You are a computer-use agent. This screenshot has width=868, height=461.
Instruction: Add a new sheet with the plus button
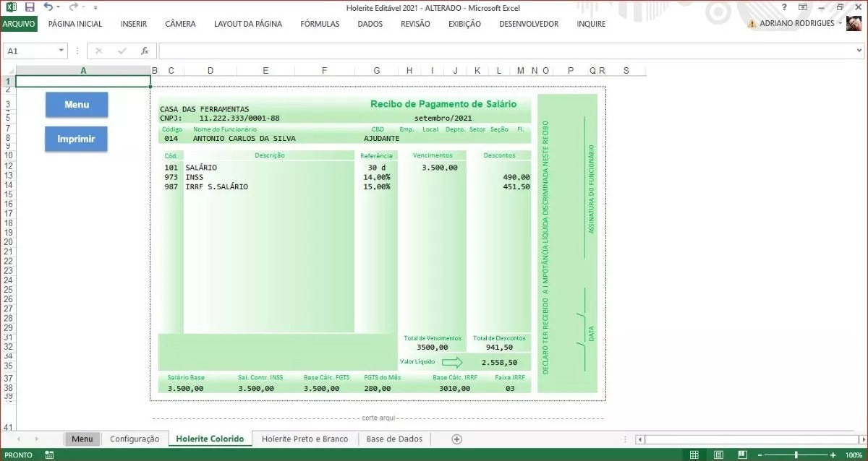[456, 439]
